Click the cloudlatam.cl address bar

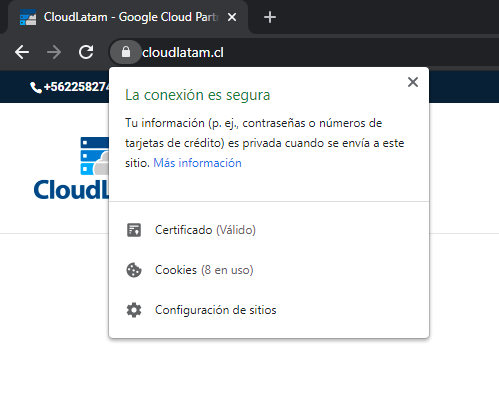pyautogui.click(x=183, y=53)
